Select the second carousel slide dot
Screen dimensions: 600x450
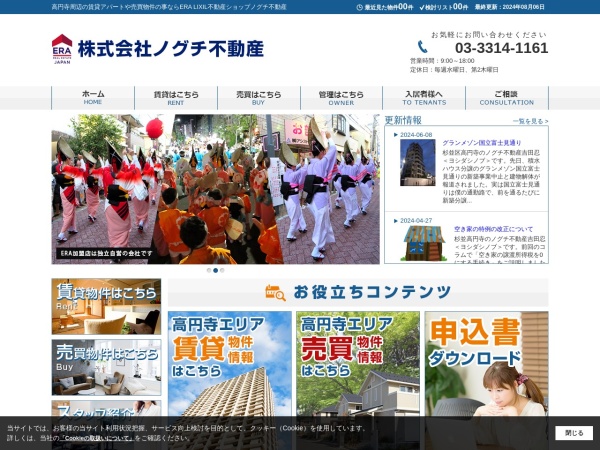tap(215, 270)
